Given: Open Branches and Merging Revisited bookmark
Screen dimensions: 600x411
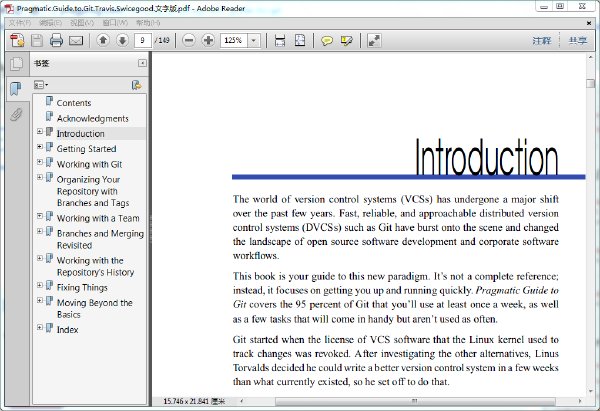Looking at the screenshot, I should (100, 239).
